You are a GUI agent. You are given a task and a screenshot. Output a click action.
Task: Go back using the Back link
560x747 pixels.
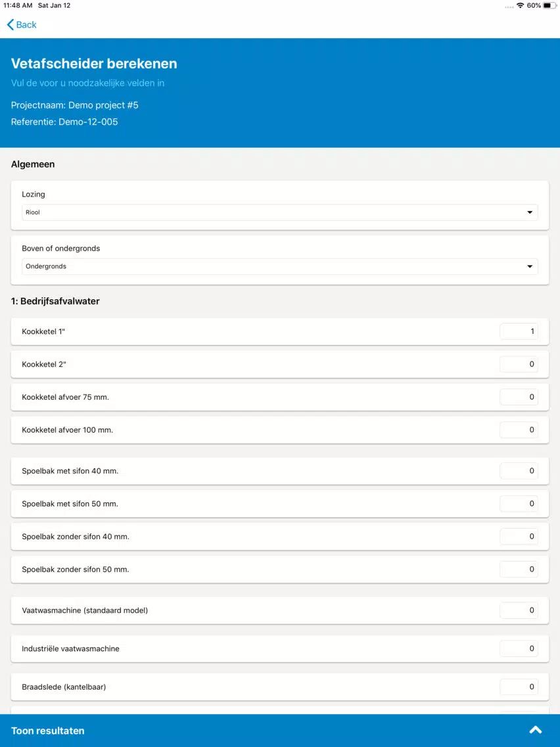tap(22, 25)
